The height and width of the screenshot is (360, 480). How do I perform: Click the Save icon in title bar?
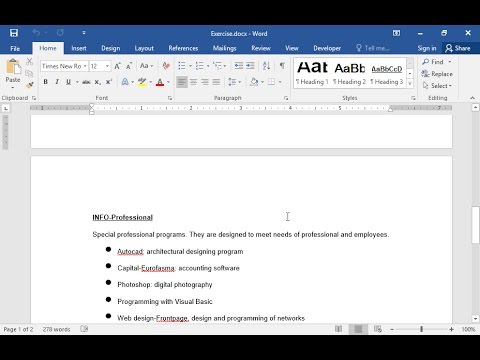coord(14,33)
